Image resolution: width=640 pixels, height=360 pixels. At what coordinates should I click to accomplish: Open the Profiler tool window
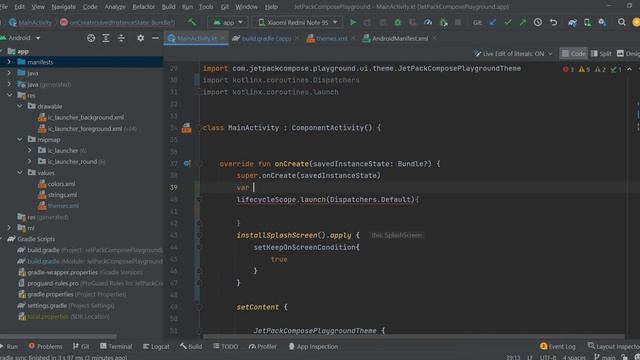pos(262,347)
